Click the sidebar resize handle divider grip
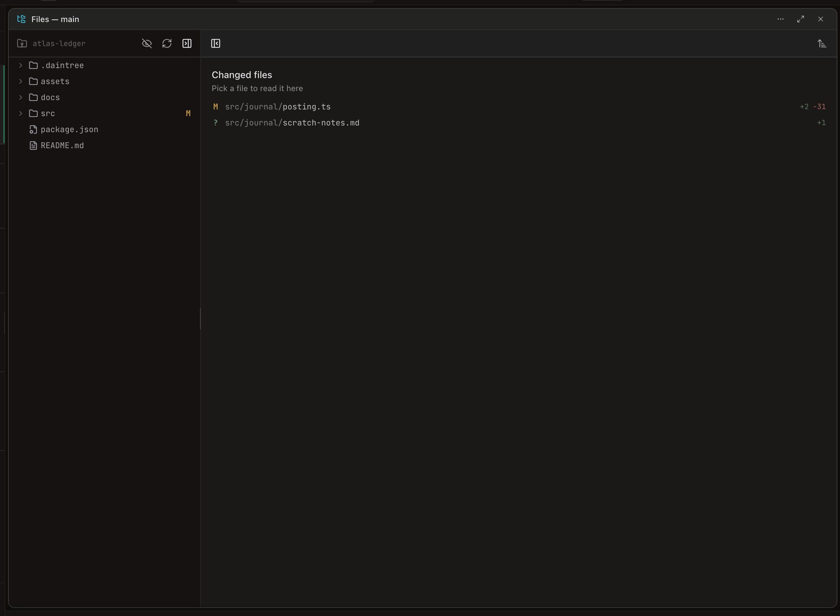 [x=200, y=319]
